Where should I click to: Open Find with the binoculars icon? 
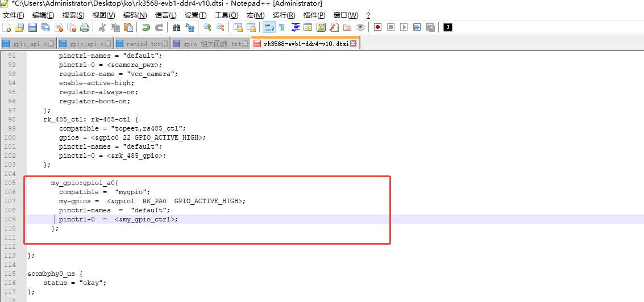tap(177, 27)
